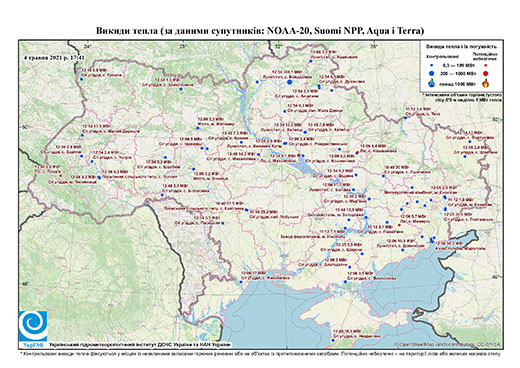Open the OpenStreetMap contributors attribution link

448,344
